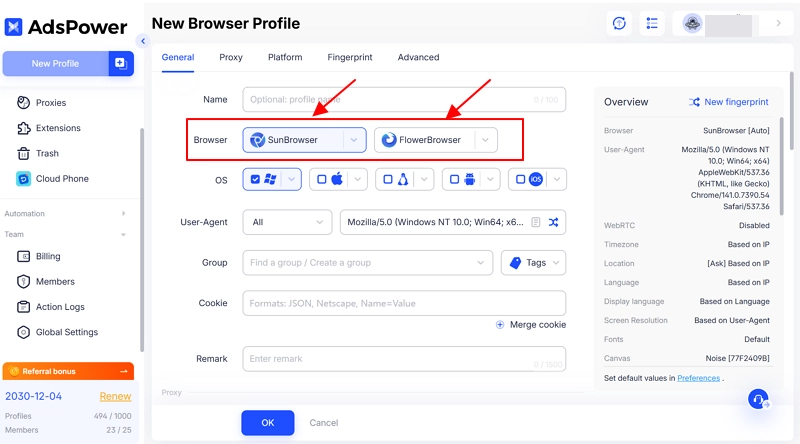800x444 pixels.
Task: Expand iOS version dropdown arrow
Action: [x=557, y=179]
